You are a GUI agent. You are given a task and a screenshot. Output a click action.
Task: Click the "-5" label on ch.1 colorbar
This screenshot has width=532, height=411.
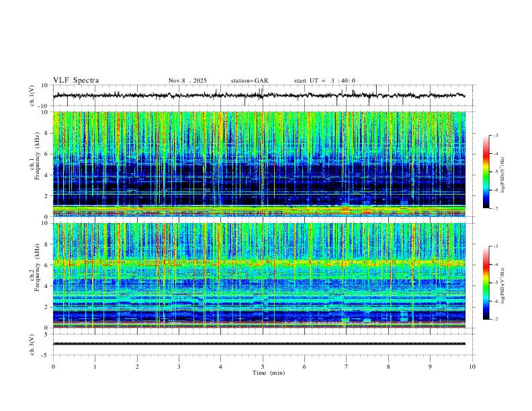[496, 172]
